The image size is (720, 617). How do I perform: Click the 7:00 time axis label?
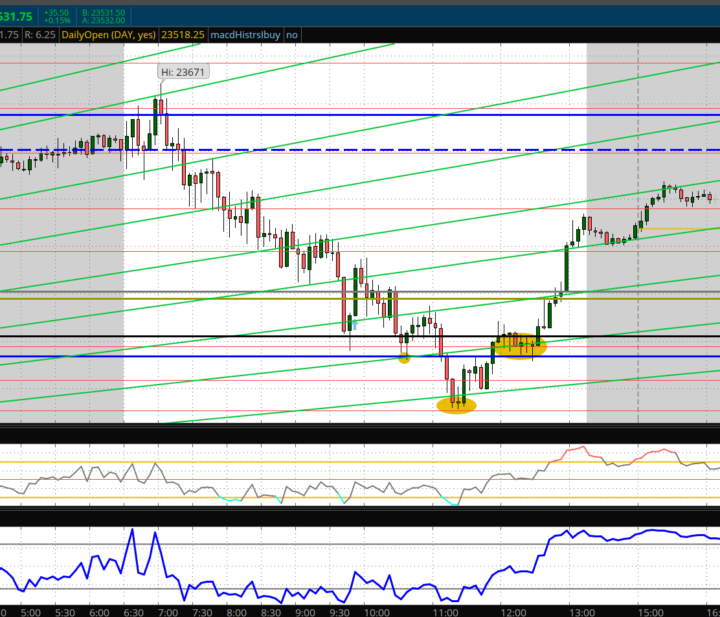[x=168, y=612]
